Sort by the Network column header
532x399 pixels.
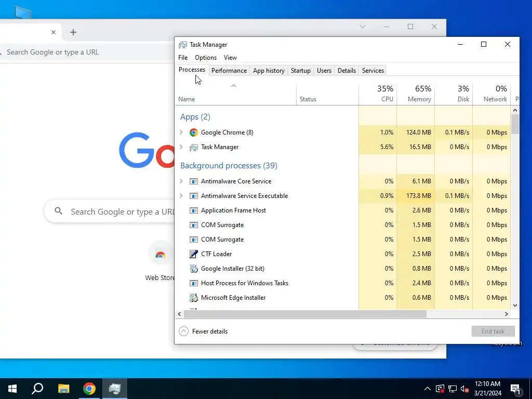(491, 94)
